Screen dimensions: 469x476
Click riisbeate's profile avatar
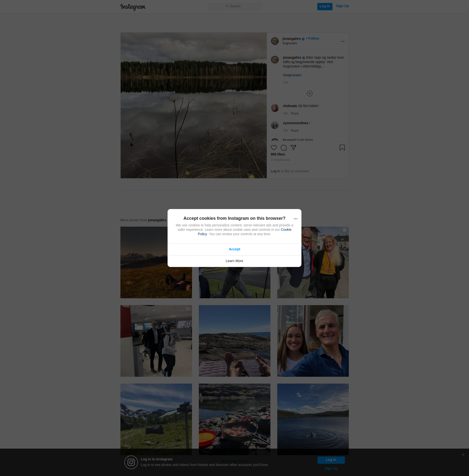pos(275,108)
